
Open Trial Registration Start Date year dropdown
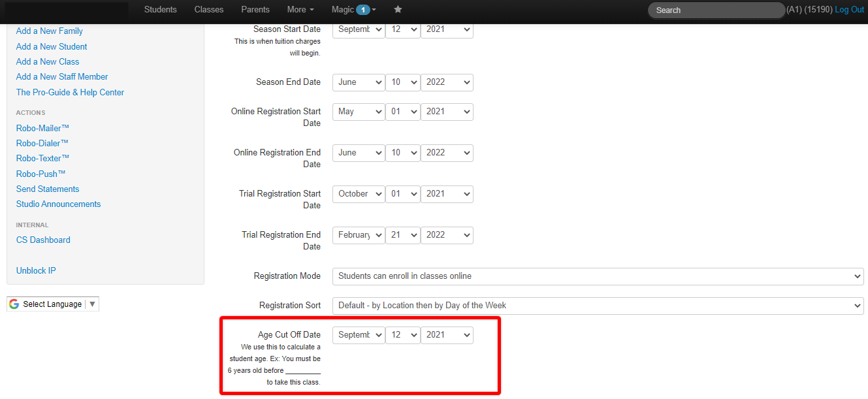click(x=447, y=194)
